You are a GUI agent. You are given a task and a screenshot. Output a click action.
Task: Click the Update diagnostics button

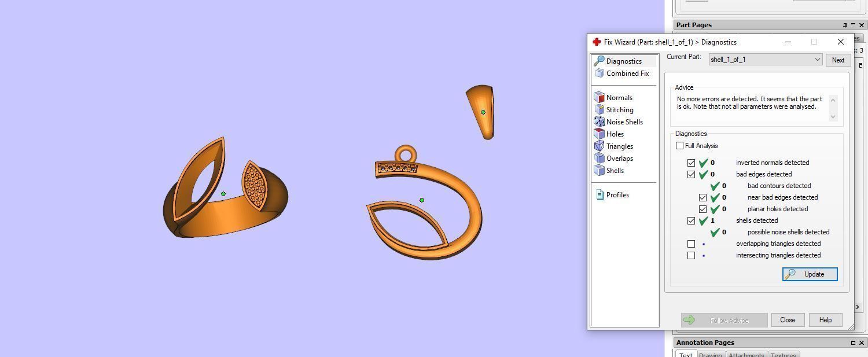tap(810, 274)
